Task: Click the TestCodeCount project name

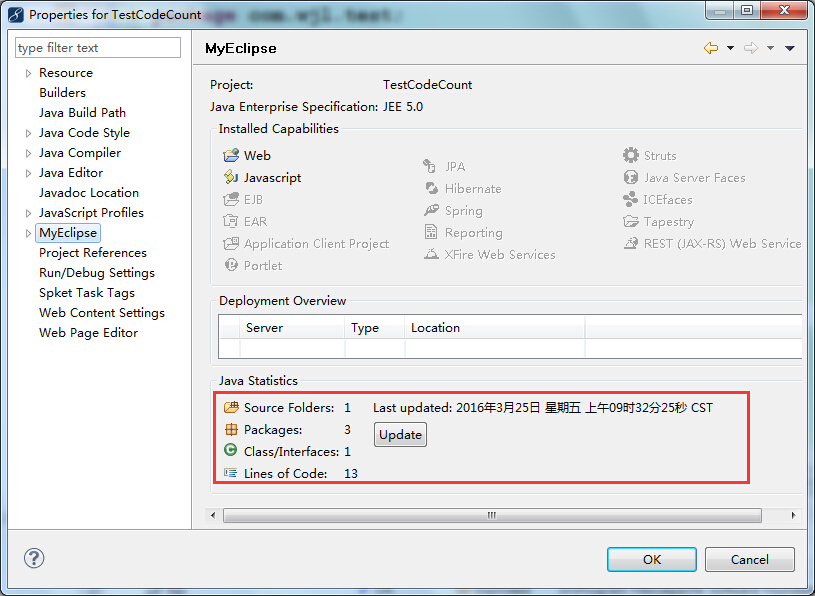Action: pos(427,85)
